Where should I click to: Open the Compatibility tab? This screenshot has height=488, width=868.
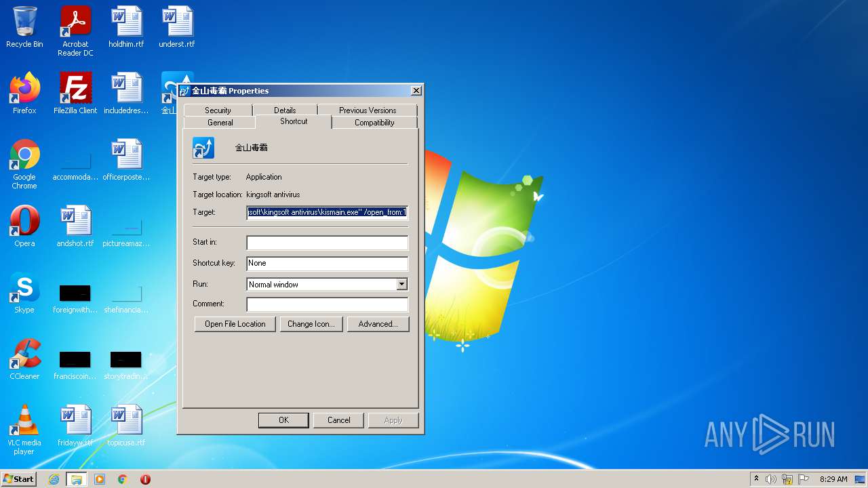coord(374,123)
